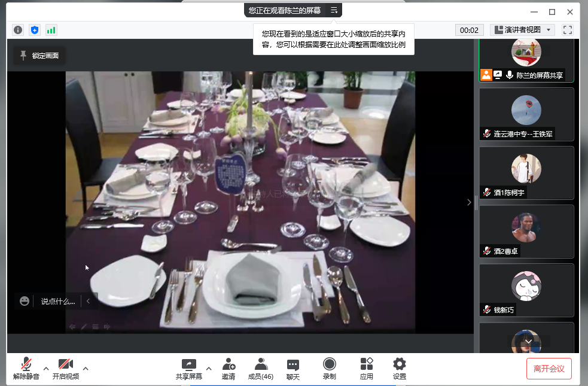This screenshot has width=588, height=386.
Task: Click the blue security shield icon
Action: [x=35, y=30]
